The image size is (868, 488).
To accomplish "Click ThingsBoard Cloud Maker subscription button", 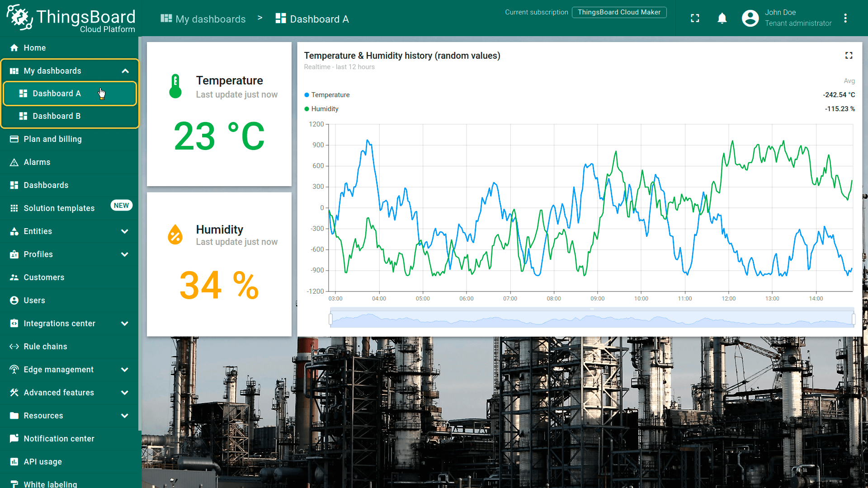I will (x=618, y=12).
